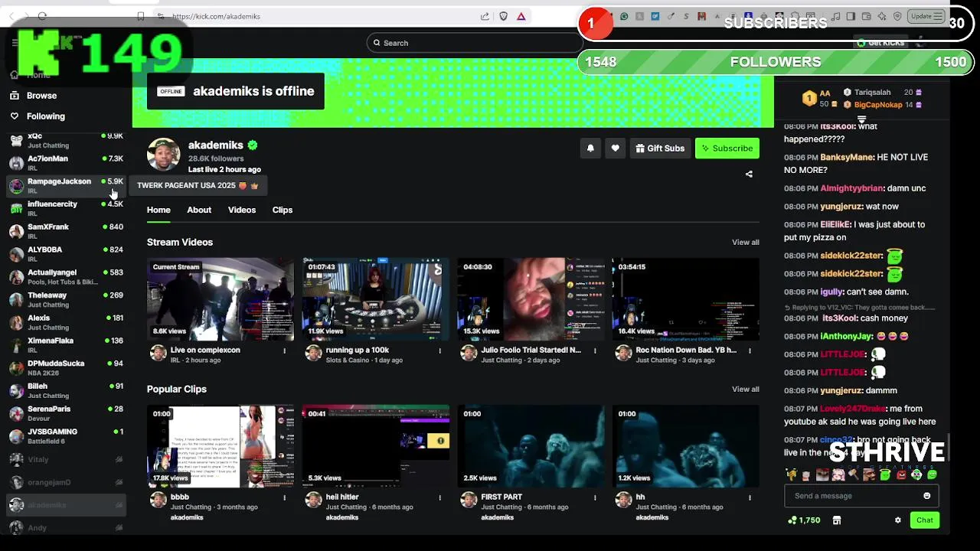
Task: Click the verified badge next to akademiks
Action: click(x=253, y=145)
